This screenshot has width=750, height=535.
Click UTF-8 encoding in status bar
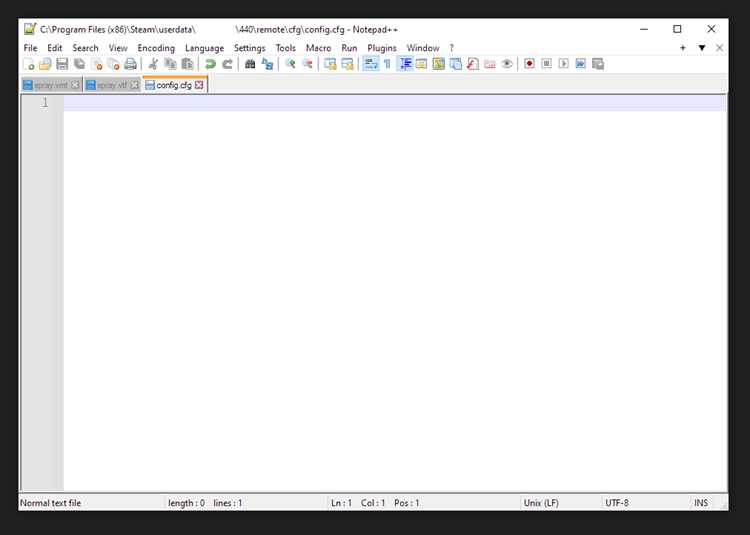click(x=617, y=503)
